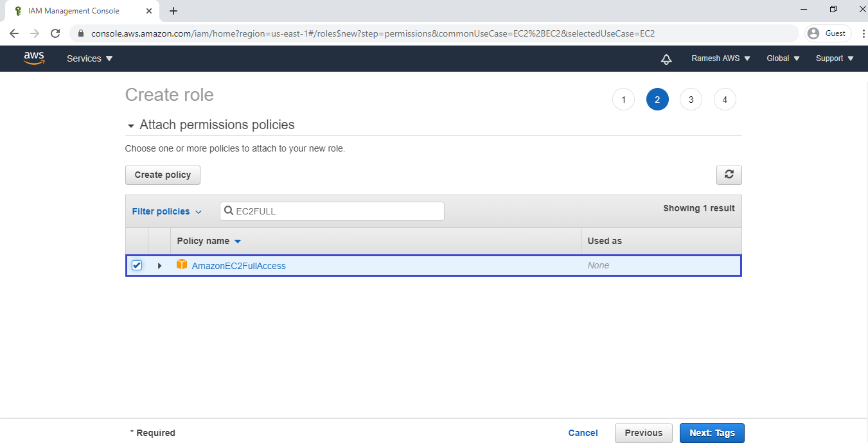Click the refresh policies icon button
Viewport: 868px width, 445px height.
[x=729, y=175]
